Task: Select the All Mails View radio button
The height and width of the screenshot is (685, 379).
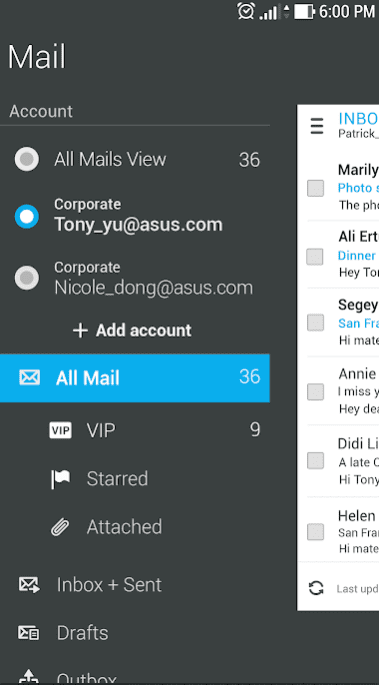Action: 27,159
